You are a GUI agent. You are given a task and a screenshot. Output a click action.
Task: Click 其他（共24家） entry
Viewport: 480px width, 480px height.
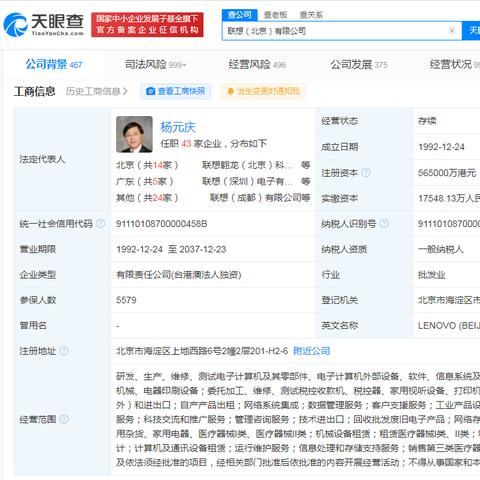click(147, 198)
